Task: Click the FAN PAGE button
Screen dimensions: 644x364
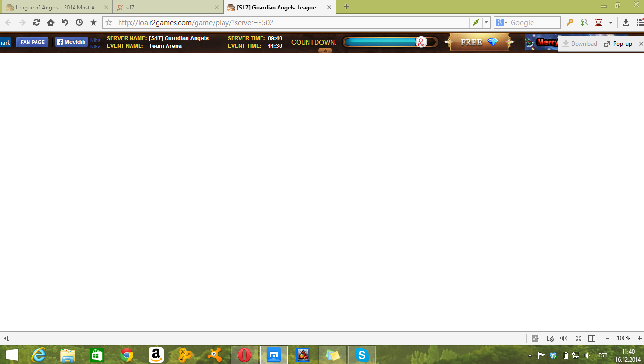Action: tap(32, 42)
